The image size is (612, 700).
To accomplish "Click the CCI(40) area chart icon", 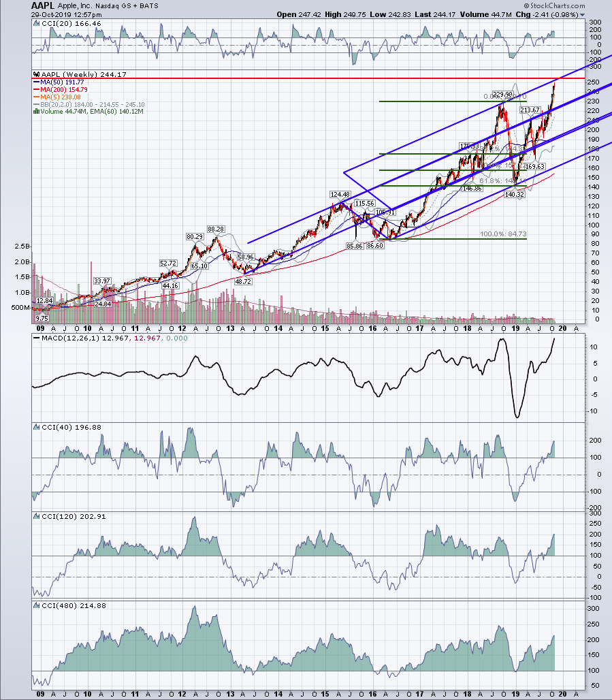I will point(36,427).
